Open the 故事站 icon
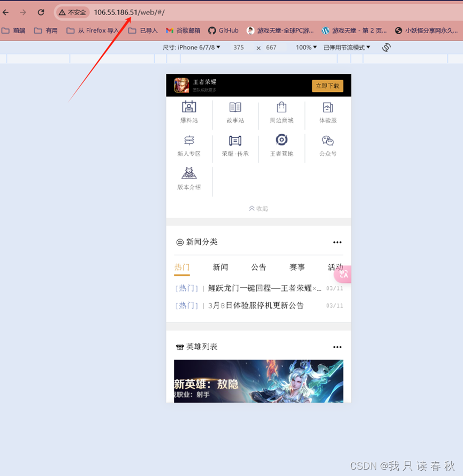The image size is (463, 476). coord(236,111)
